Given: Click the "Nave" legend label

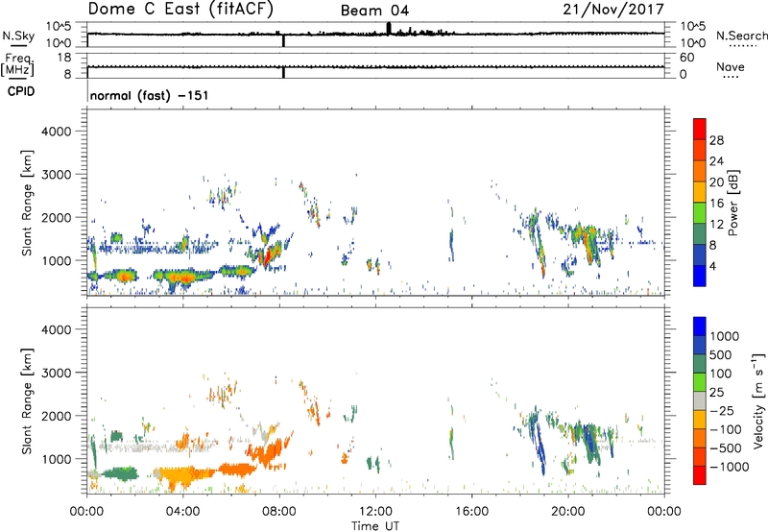Looking at the screenshot, I should (x=731, y=66).
